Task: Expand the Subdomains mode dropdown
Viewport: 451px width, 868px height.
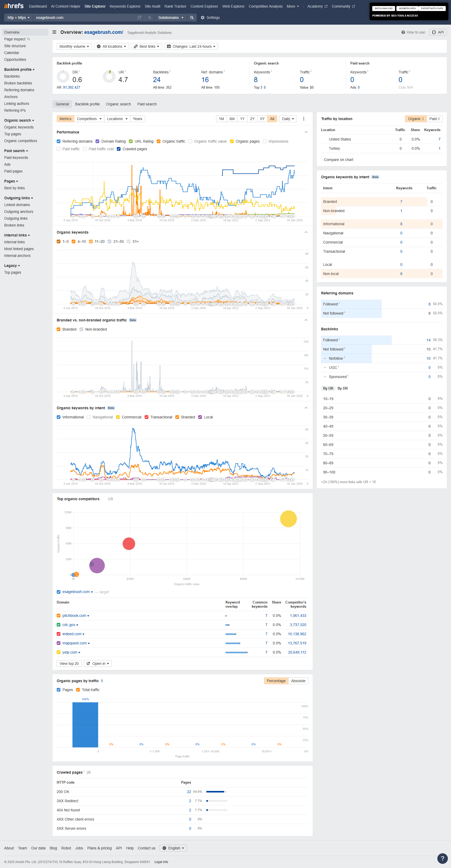Action: (x=171, y=18)
